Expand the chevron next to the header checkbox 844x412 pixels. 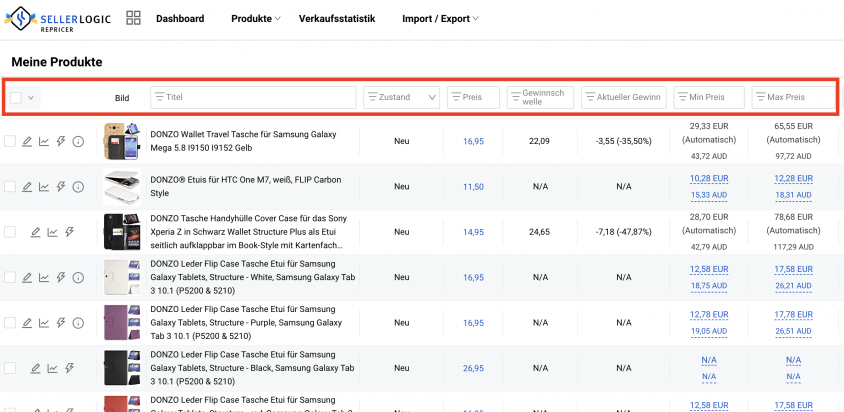point(31,97)
